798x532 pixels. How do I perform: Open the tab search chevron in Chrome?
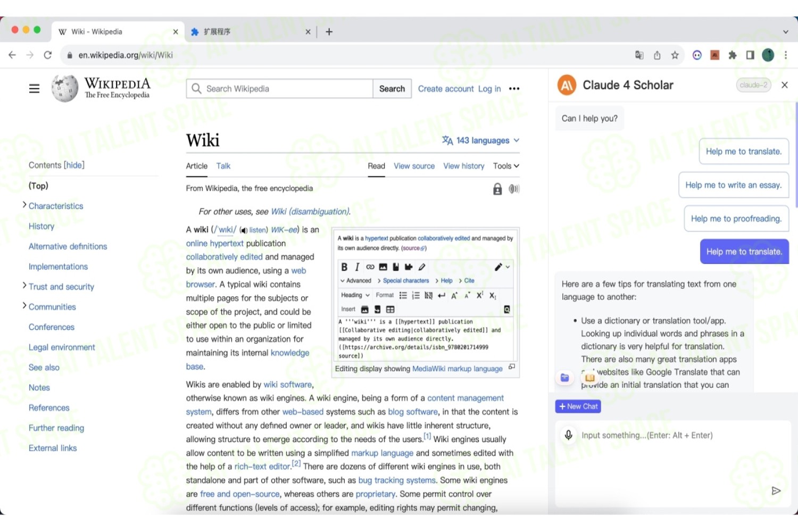[x=785, y=32]
